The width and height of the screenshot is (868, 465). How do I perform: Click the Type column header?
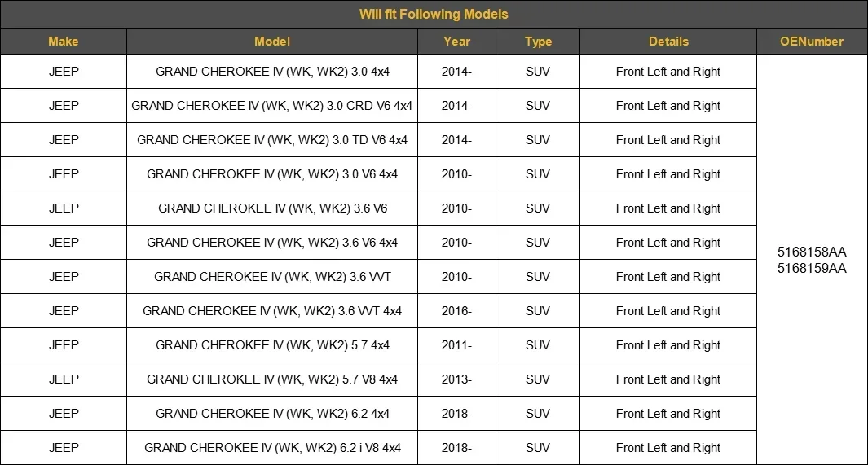pyautogui.click(x=538, y=42)
